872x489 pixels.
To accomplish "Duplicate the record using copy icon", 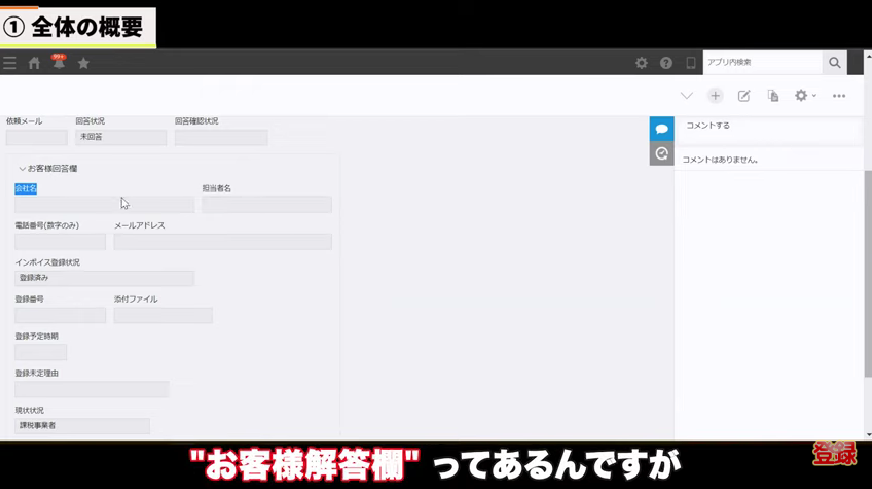I will point(773,96).
